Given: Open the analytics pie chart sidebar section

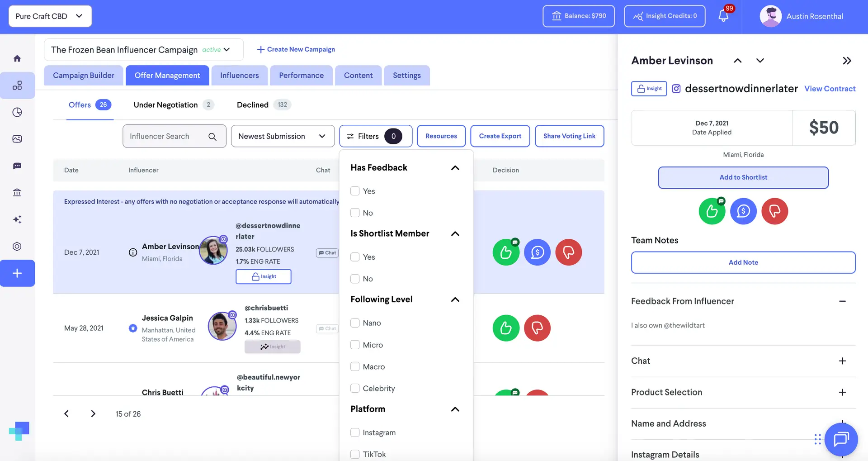Looking at the screenshot, I should click(x=17, y=112).
